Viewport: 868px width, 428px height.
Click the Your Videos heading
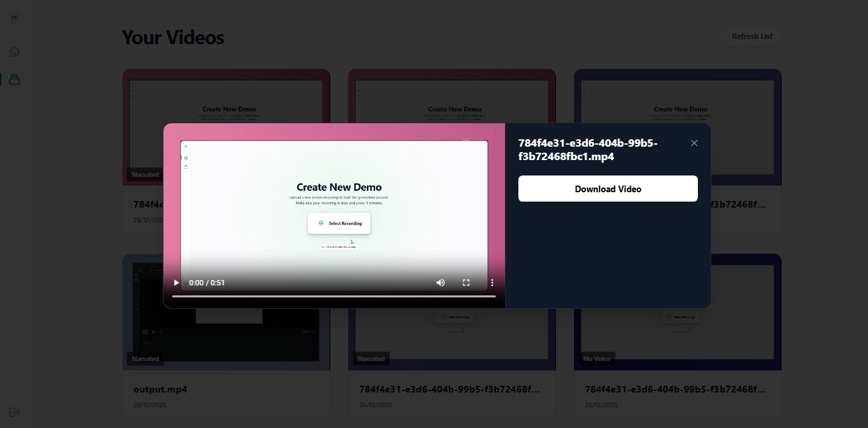coord(173,38)
